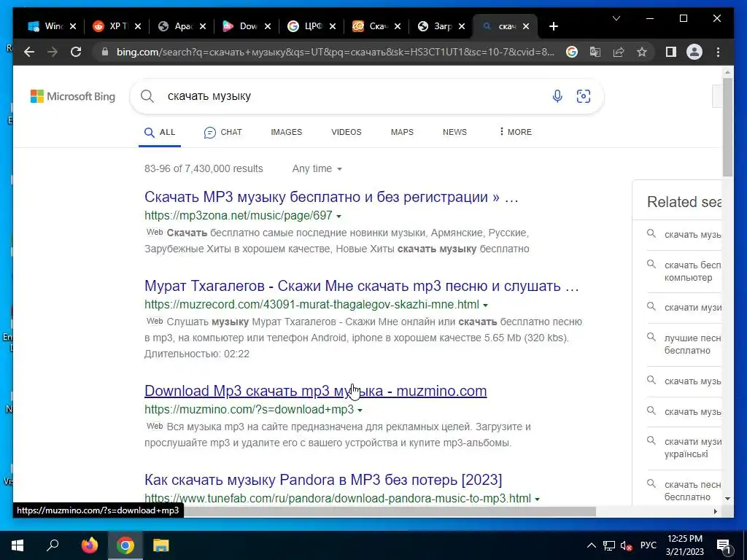Select the ALL search tab
747x560 pixels.
160,133
